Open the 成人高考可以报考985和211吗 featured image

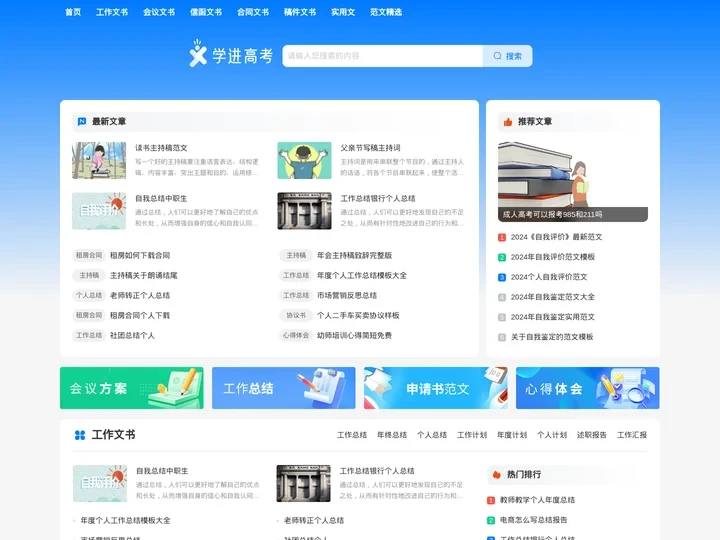tap(573, 182)
